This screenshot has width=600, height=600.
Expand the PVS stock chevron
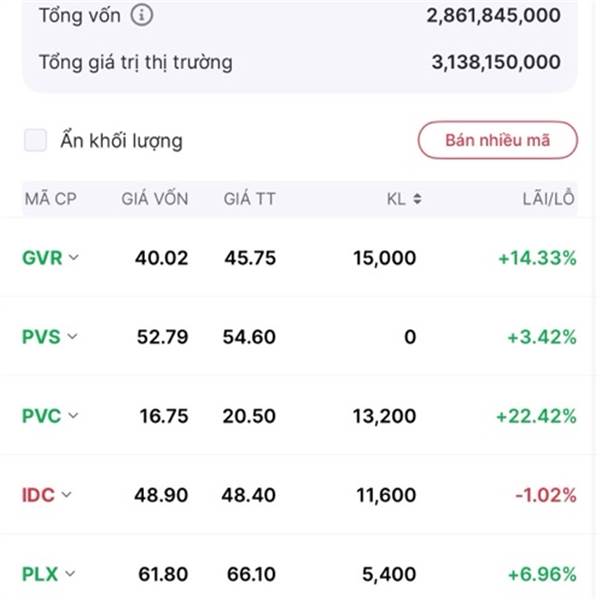(x=72, y=337)
